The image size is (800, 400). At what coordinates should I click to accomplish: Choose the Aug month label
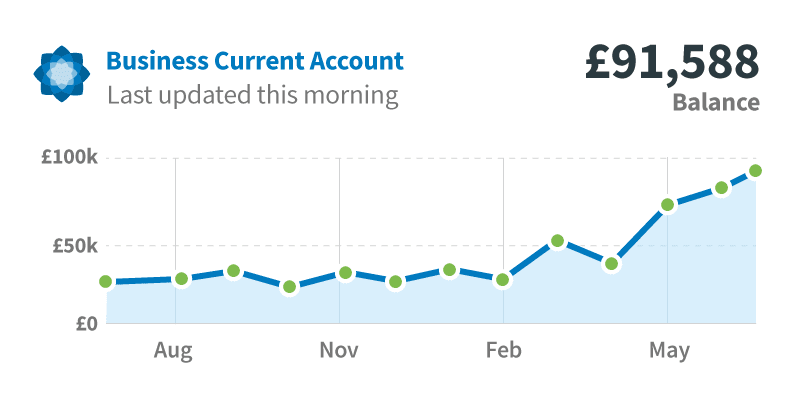[173, 352]
